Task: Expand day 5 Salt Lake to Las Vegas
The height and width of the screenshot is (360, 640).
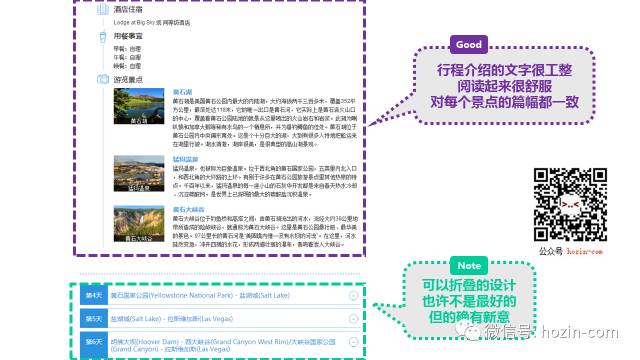Action: 353,319
